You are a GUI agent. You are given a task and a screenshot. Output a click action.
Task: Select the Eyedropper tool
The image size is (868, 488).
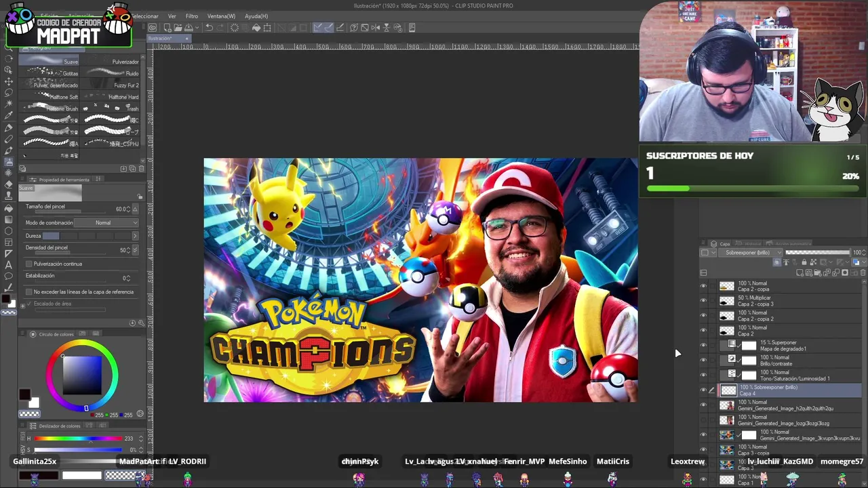(9, 116)
